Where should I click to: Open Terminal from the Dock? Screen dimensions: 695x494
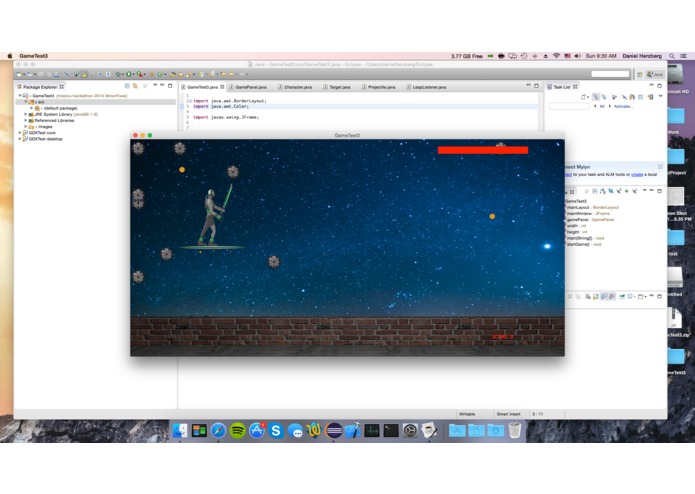pos(391,430)
